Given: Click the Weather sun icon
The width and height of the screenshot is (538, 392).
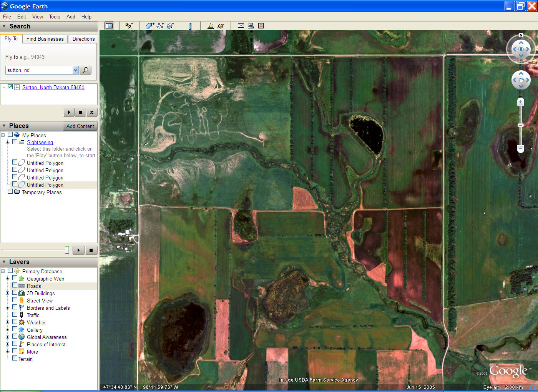Looking at the screenshot, I should 22,322.
